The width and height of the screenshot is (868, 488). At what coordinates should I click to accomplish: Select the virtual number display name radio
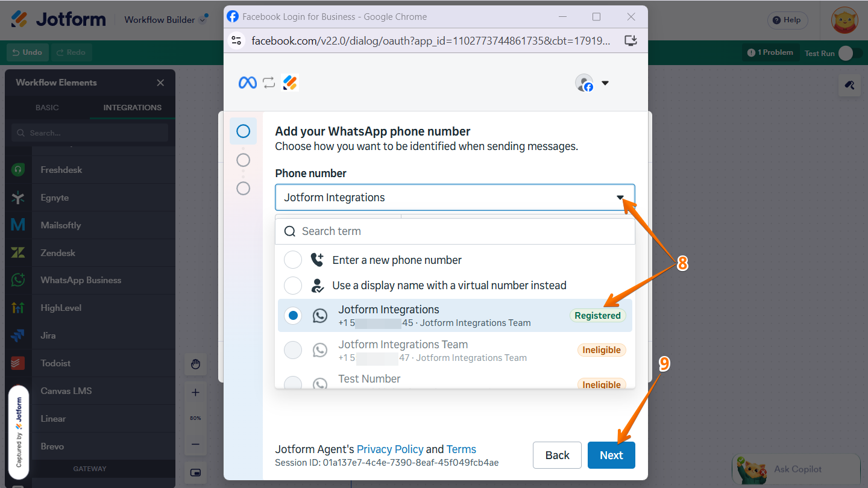tap(293, 285)
